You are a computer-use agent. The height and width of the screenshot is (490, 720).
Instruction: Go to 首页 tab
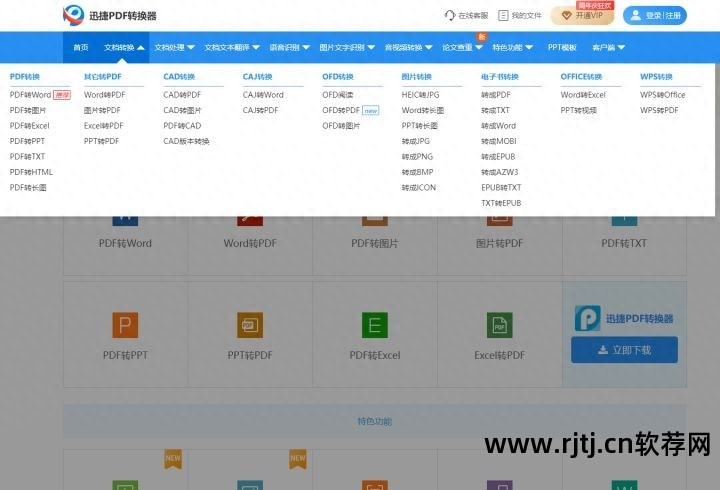tap(80, 47)
